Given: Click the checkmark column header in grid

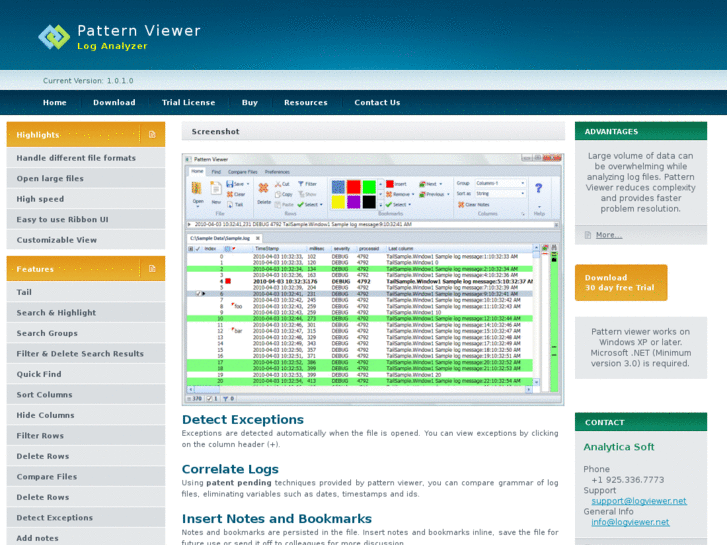Looking at the screenshot, I should coord(198,249).
